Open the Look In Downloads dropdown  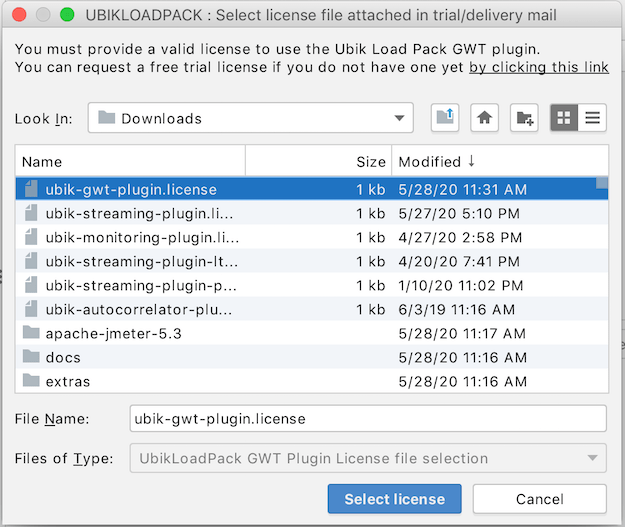[251, 118]
